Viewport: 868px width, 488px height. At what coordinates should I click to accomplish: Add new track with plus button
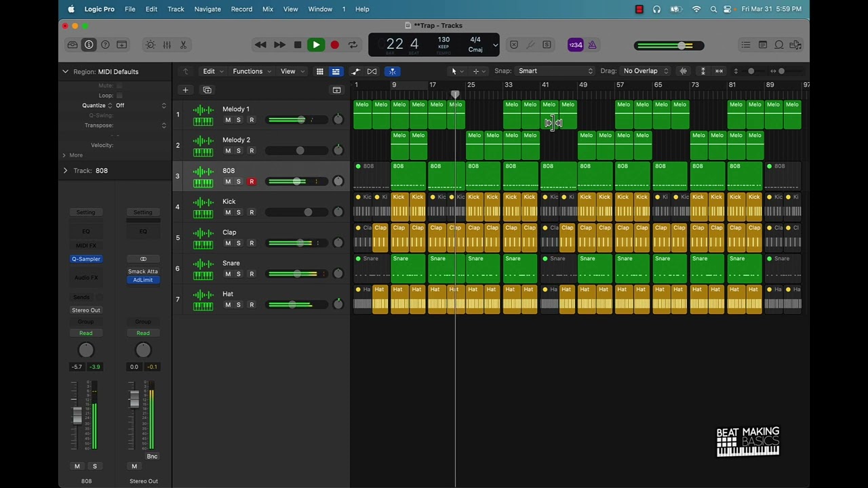click(x=185, y=90)
